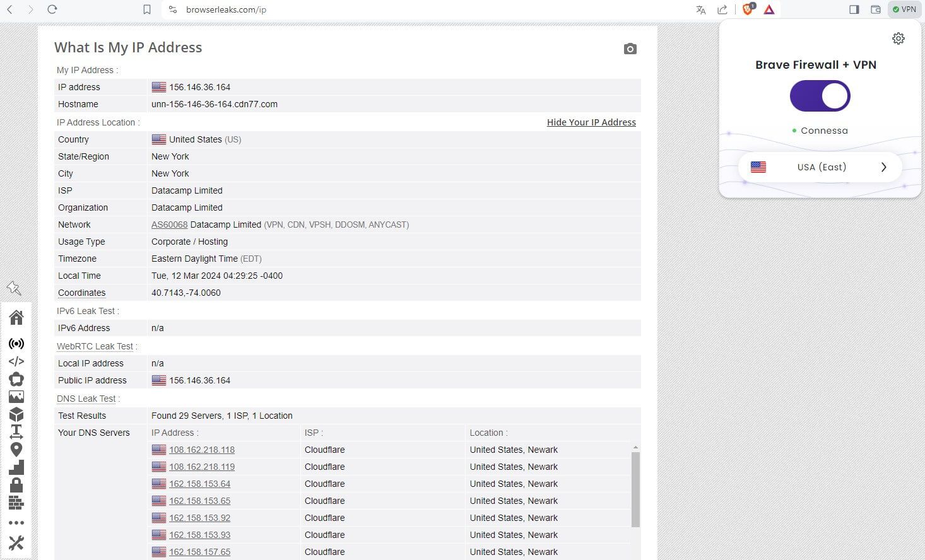The height and width of the screenshot is (560, 925).
Task: View site information icon in address bar
Action: (173, 9)
